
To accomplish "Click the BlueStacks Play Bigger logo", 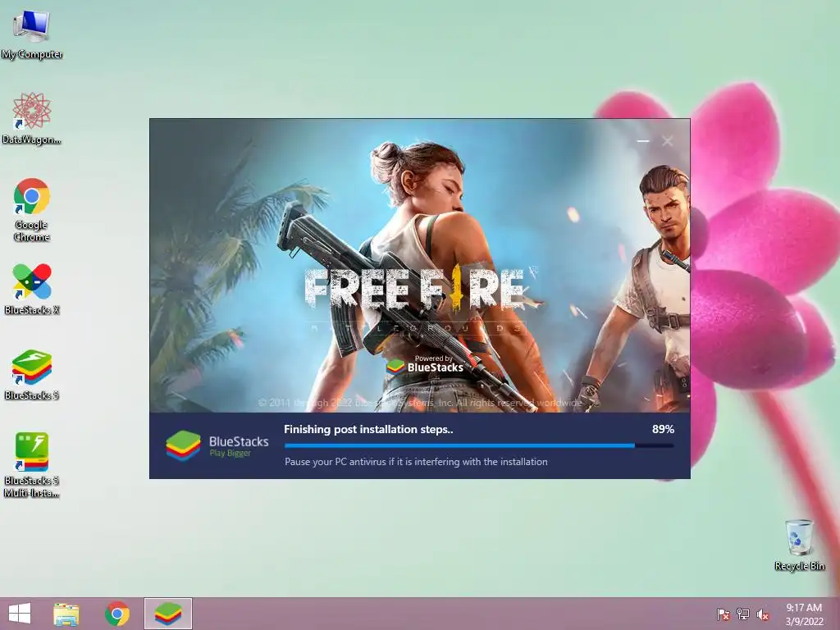I will [x=217, y=445].
